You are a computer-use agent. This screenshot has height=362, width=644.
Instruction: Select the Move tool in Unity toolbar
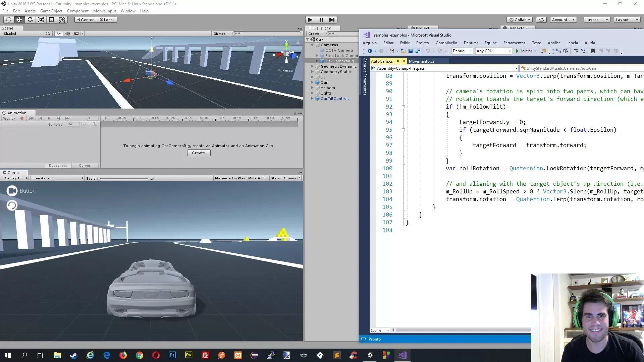19,20
